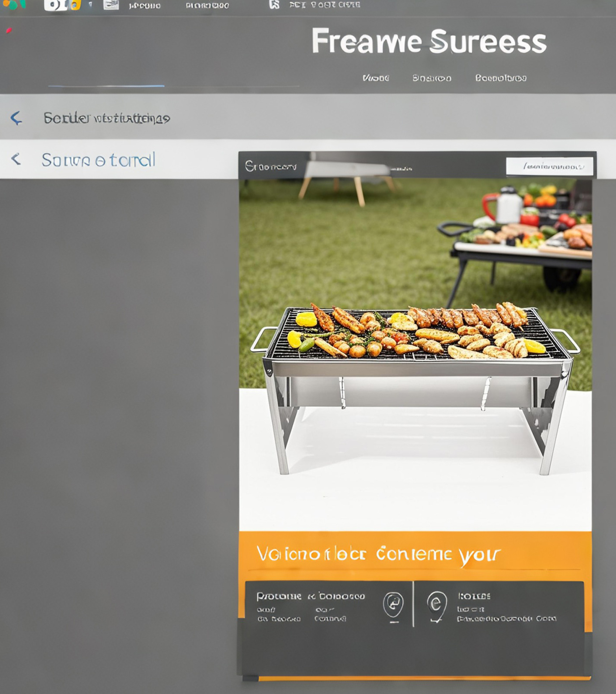Screen dimensions: 616x694
Task: Select the middle tab under the Freame Sureess title
Action: pyautogui.click(x=432, y=78)
